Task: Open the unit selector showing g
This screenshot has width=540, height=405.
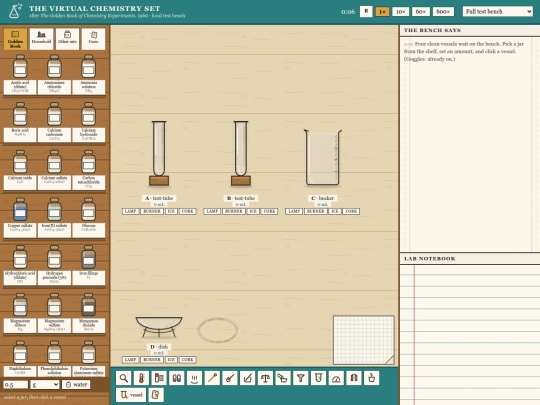Action: pos(45,384)
